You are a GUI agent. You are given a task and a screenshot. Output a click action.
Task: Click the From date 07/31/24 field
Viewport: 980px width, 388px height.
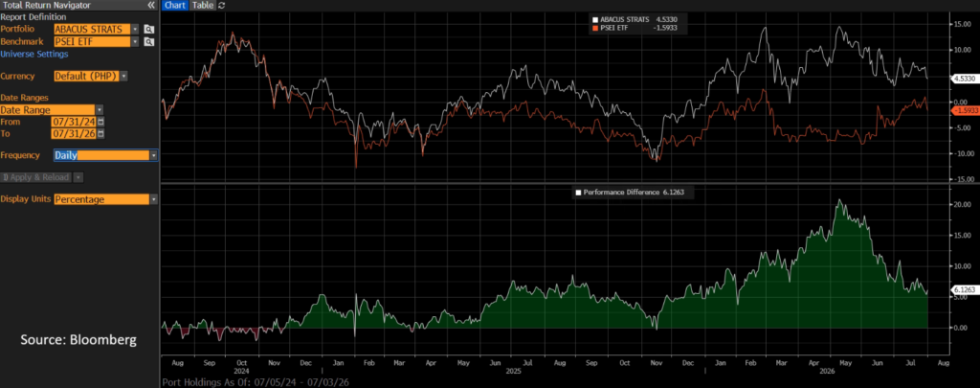pyautogui.click(x=75, y=122)
